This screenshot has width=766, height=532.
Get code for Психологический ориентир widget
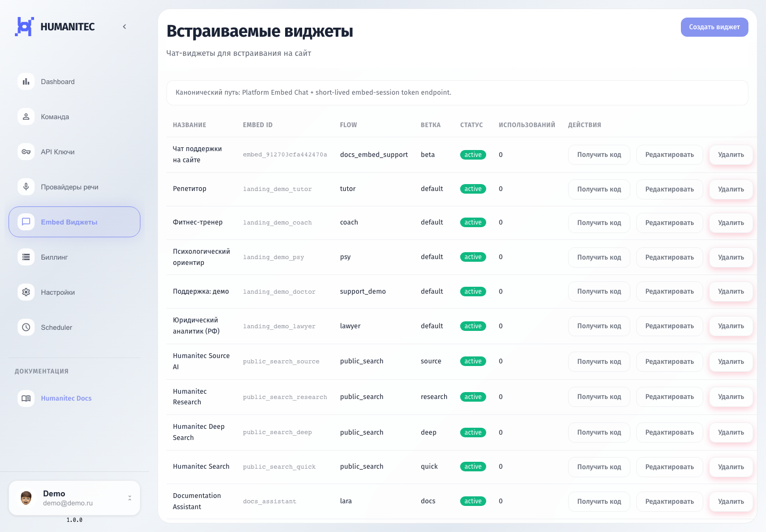coord(599,257)
